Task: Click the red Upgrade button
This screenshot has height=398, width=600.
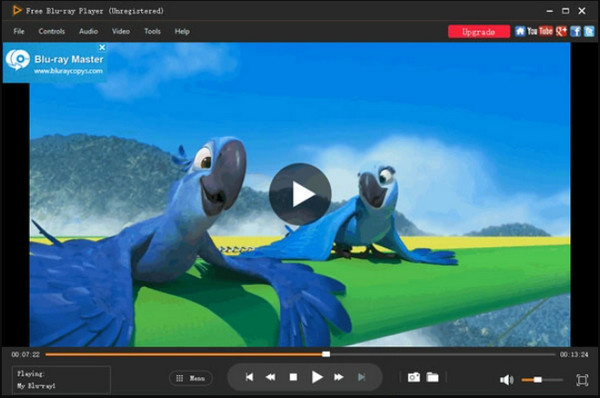Action: click(x=479, y=32)
